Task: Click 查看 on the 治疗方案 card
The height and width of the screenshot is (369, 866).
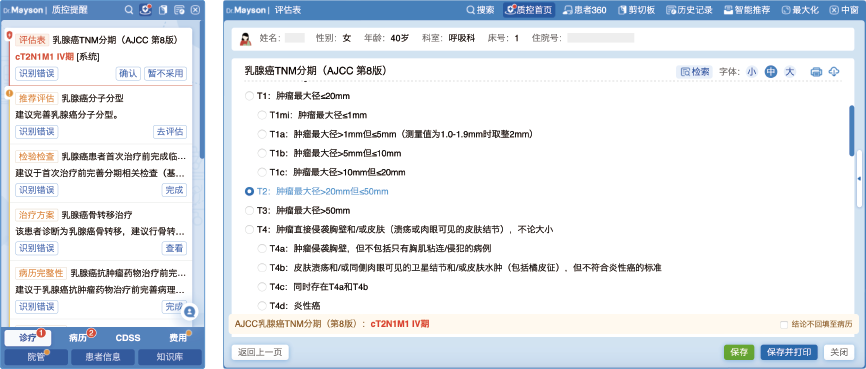Action: coord(174,248)
